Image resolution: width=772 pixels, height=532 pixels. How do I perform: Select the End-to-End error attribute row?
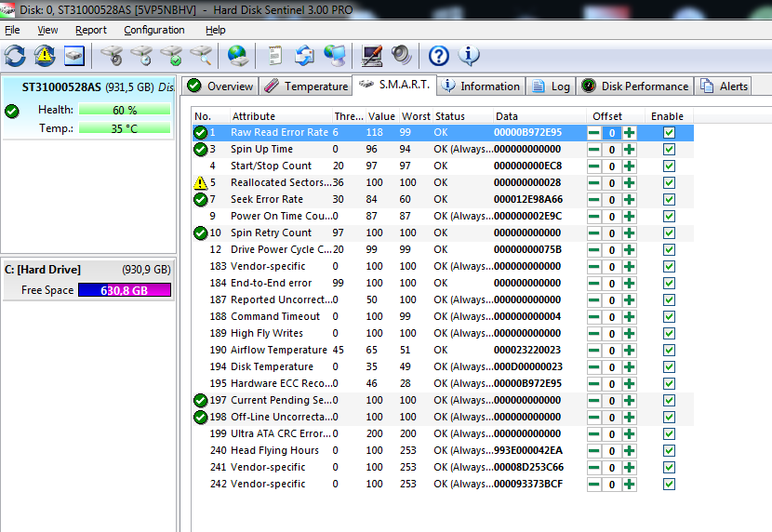443,283
